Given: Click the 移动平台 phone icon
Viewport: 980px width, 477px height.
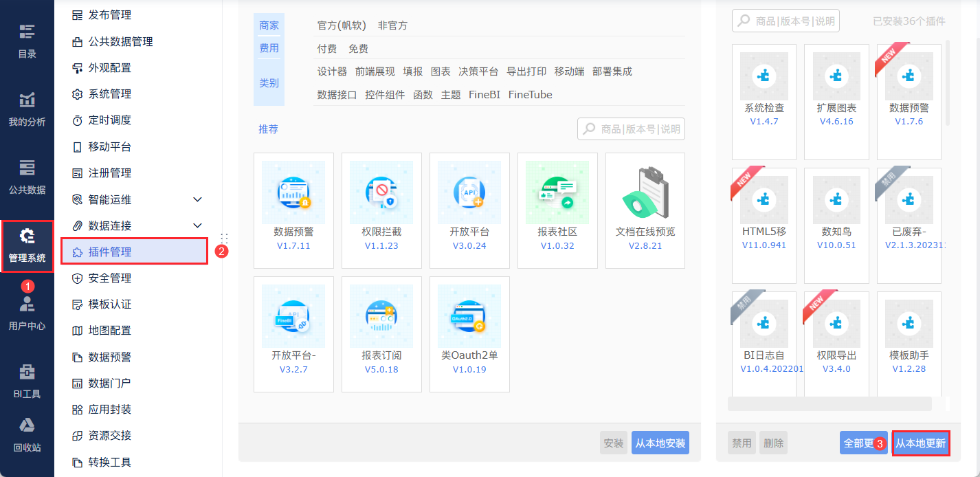Looking at the screenshot, I should coord(77,146).
